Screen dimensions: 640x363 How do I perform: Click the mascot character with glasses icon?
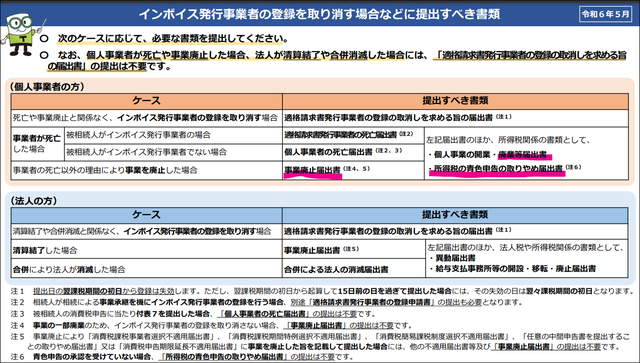[x=20, y=34]
